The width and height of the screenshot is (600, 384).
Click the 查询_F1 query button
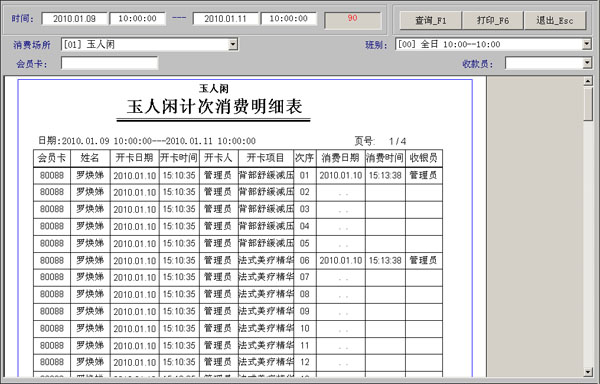click(x=430, y=20)
